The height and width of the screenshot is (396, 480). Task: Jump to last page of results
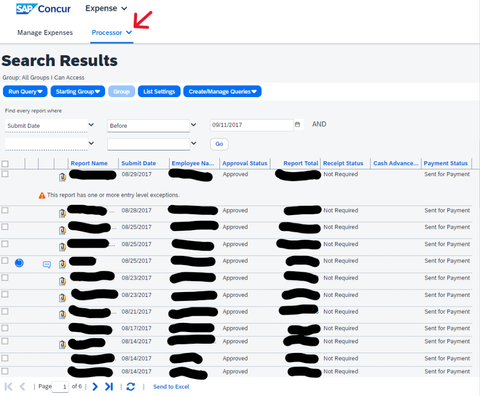[x=109, y=387]
